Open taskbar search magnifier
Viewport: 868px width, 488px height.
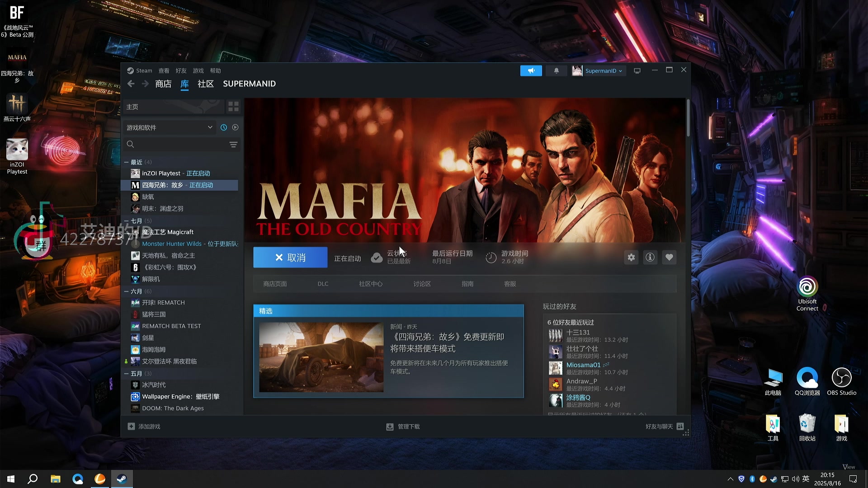point(33,479)
